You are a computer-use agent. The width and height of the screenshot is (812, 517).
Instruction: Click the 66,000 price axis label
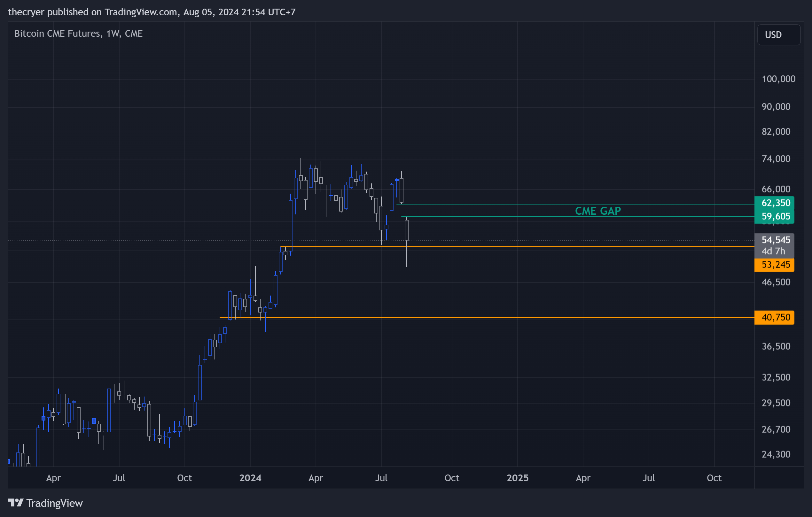coord(776,189)
